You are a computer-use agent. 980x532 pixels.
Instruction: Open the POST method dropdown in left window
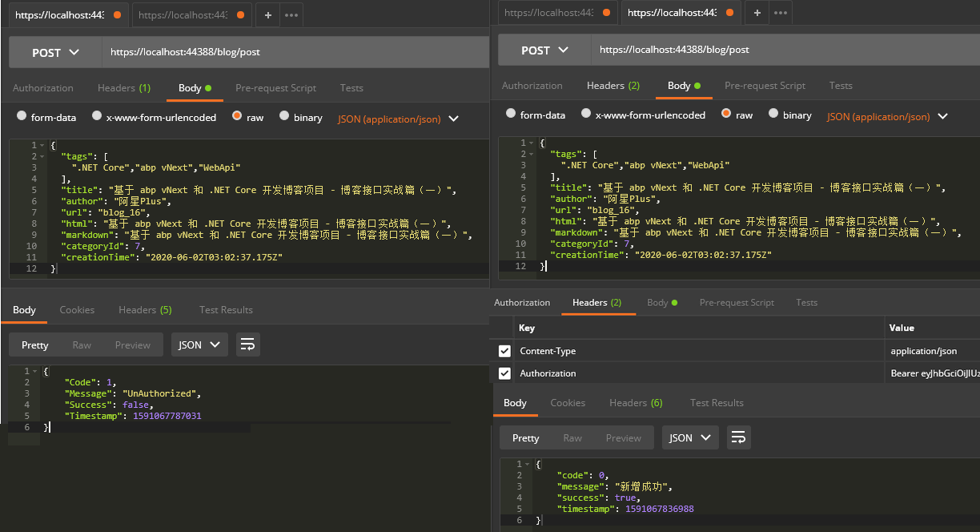click(x=55, y=52)
